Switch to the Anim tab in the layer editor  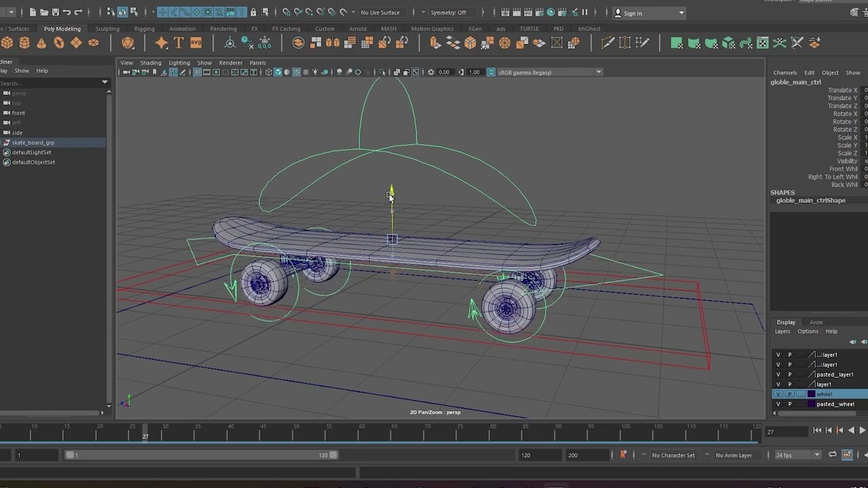816,322
